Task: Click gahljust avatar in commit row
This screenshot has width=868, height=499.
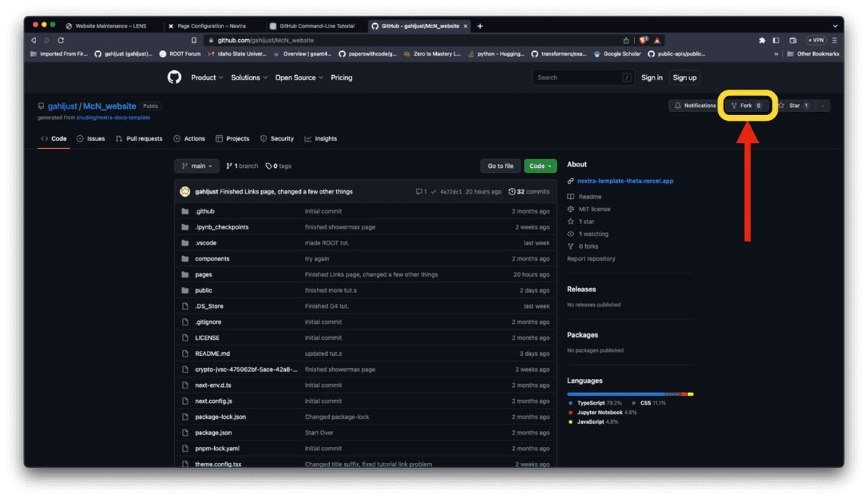Action: [x=185, y=192]
